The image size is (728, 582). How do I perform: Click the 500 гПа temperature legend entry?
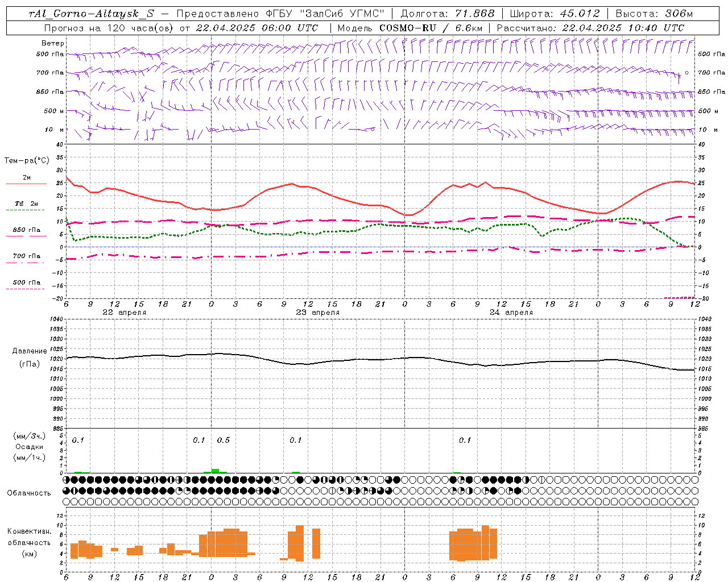(x=27, y=282)
